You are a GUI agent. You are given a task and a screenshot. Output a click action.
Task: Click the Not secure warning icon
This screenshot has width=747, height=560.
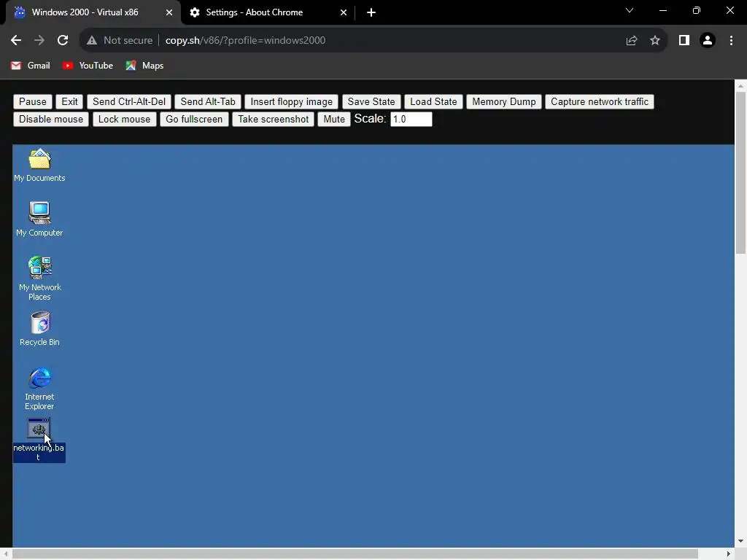point(92,41)
